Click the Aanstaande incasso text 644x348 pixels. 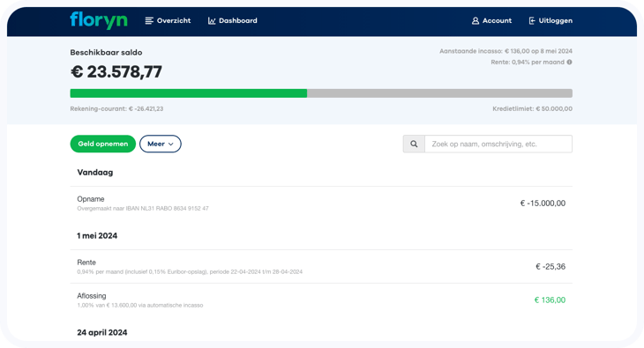(x=506, y=51)
